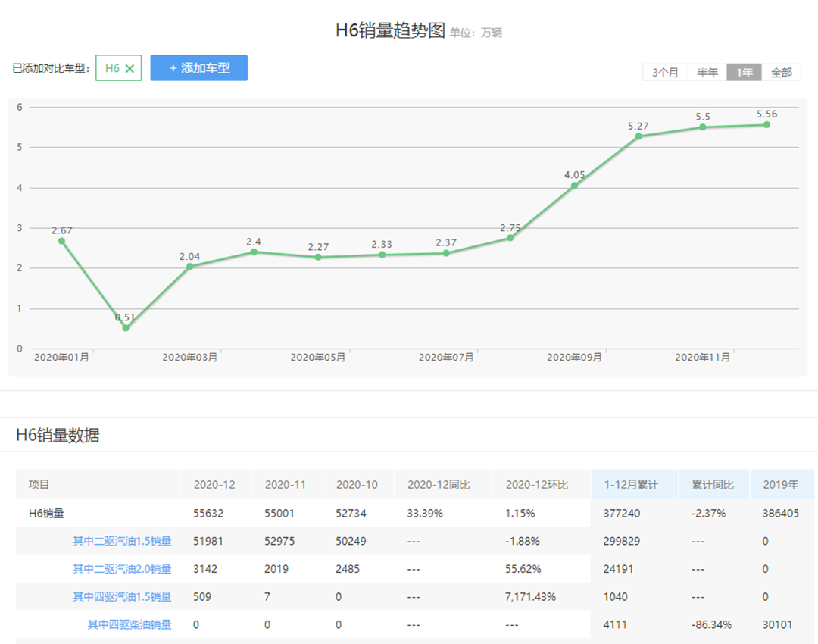Click the 5.56 data point marker
The width and height of the screenshot is (818, 644).
point(766,124)
